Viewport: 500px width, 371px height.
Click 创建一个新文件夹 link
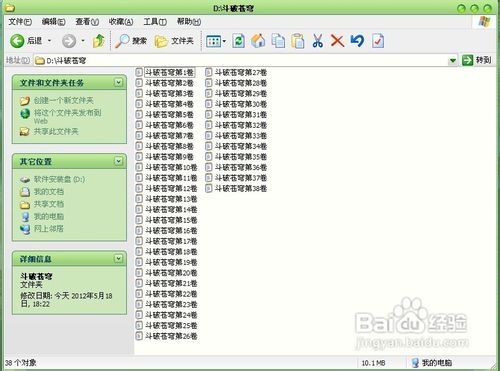click(x=63, y=100)
